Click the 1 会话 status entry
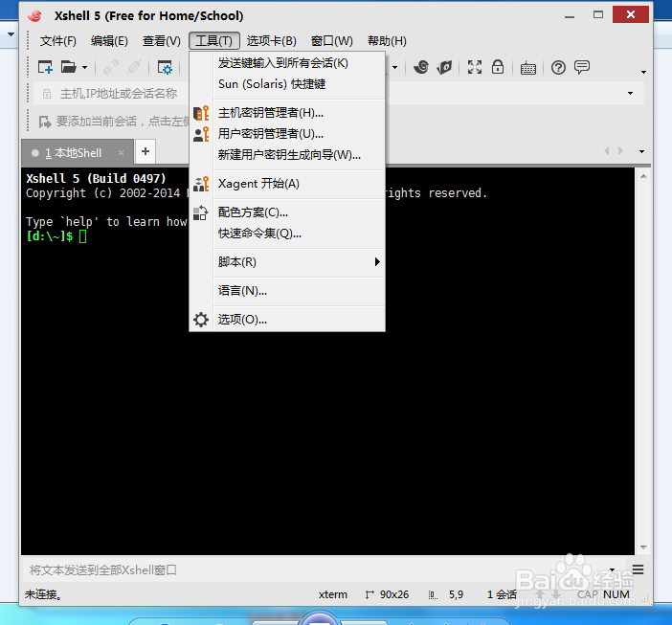 point(502,594)
